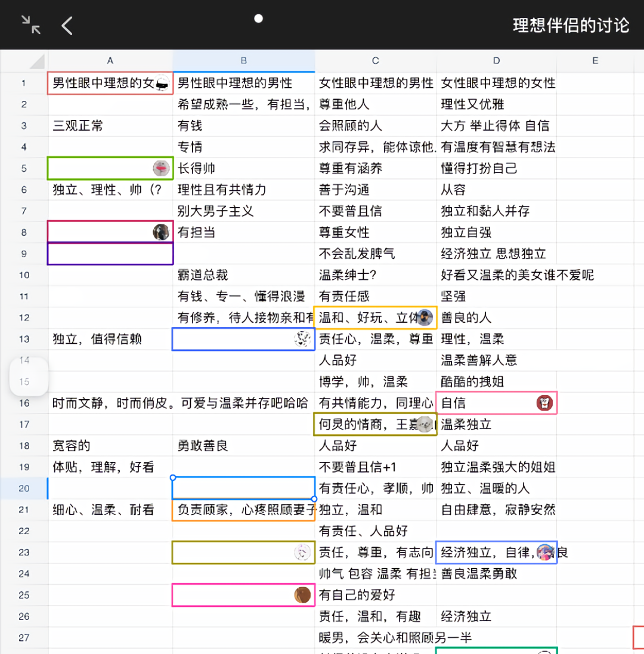Select the cell 女性眼中理想的男性

[x=376, y=83]
